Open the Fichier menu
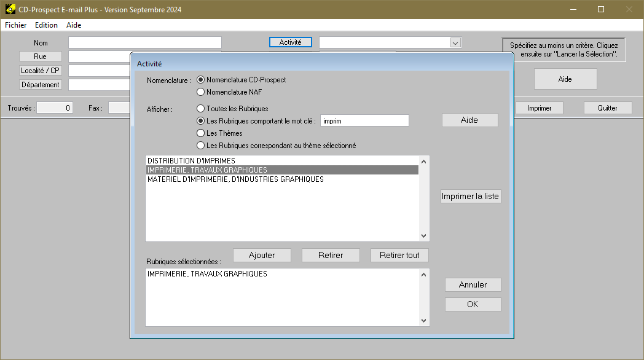Viewport: 644px width, 360px height. tap(16, 25)
